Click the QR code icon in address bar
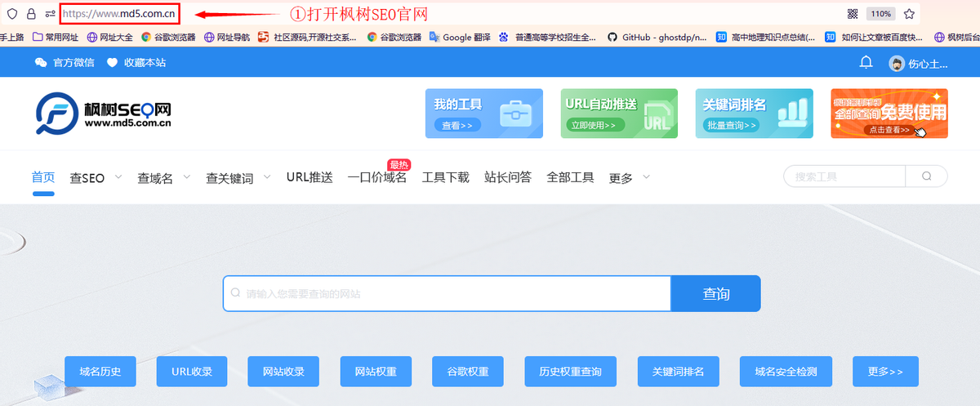Image resolution: width=980 pixels, height=406 pixels. pos(853,14)
